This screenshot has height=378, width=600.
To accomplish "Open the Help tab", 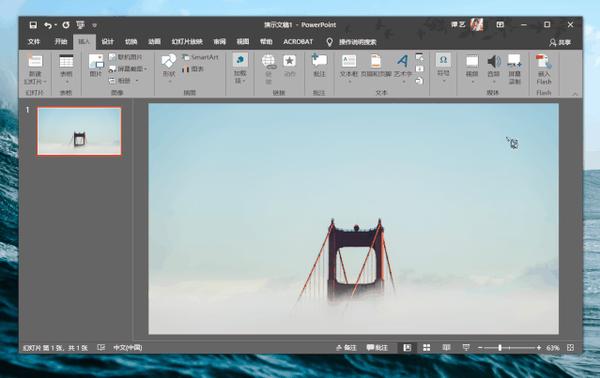I will pos(266,42).
